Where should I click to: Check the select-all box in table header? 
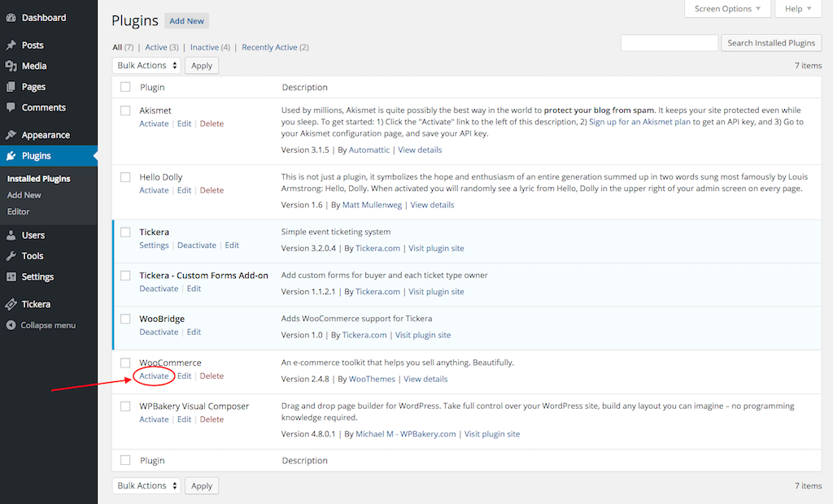[125, 86]
